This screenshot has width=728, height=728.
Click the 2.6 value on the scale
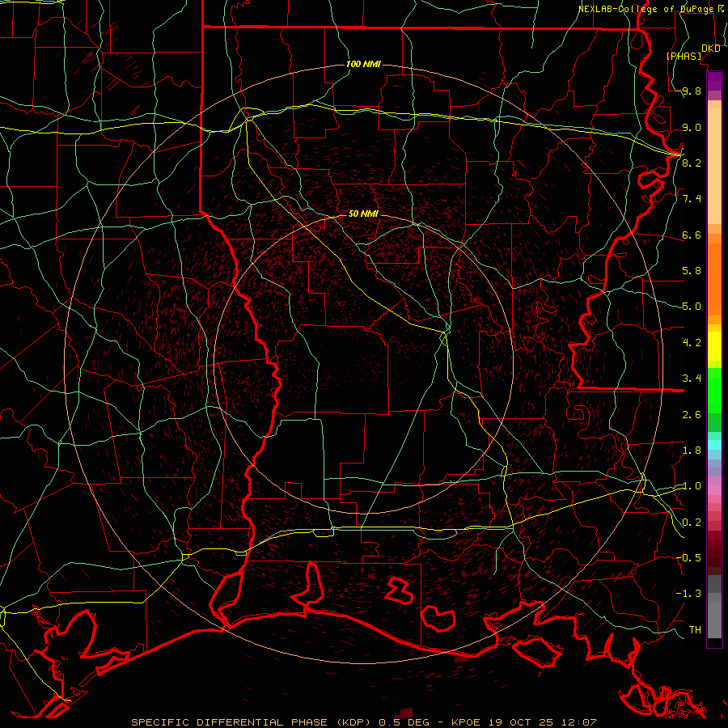tap(692, 415)
